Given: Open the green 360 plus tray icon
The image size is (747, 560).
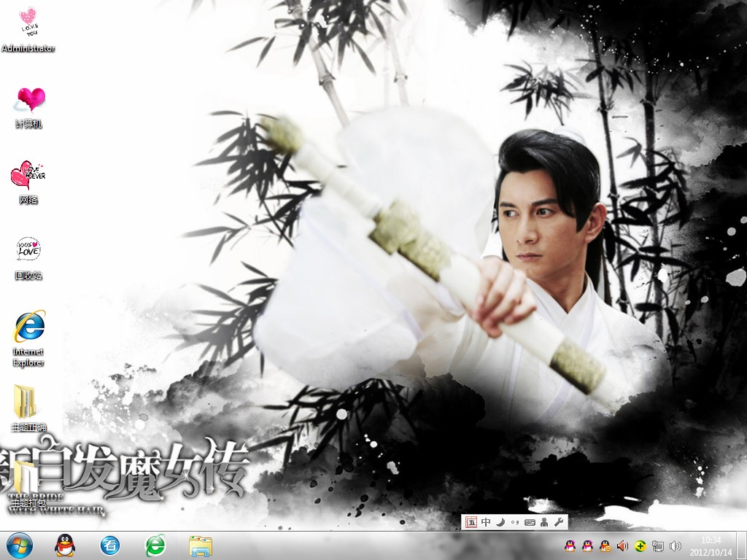Looking at the screenshot, I should click(x=640, y=545).
